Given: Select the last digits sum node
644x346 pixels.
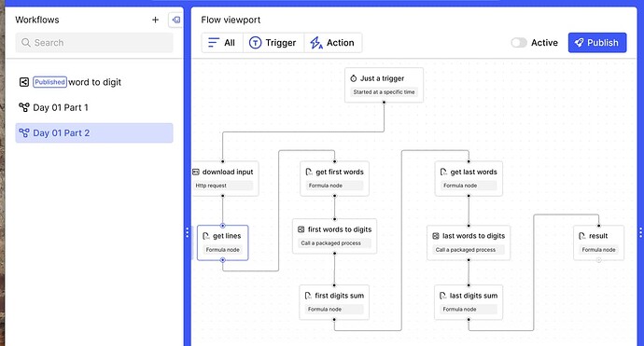Looking at the screenshot, I should (x=469, y=302).
